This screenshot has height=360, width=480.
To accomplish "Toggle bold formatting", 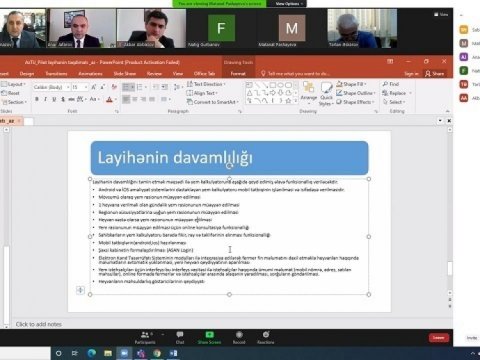I will [37, 99].
